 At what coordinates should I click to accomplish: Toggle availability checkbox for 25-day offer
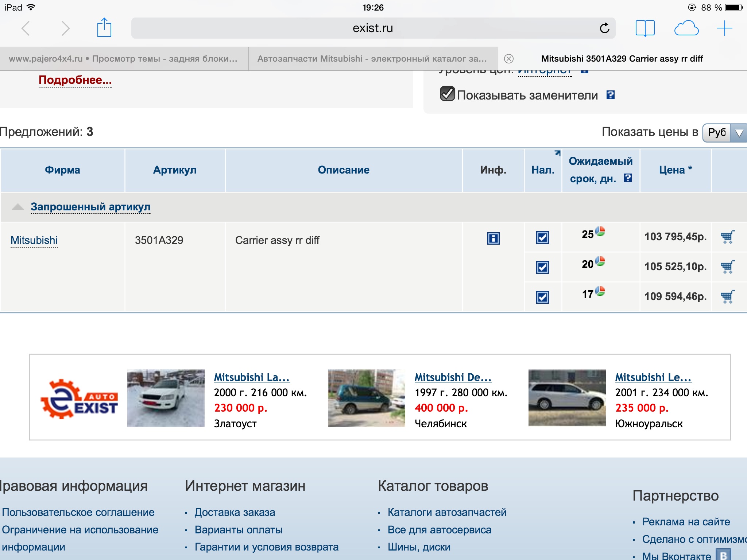coord(542,238)
